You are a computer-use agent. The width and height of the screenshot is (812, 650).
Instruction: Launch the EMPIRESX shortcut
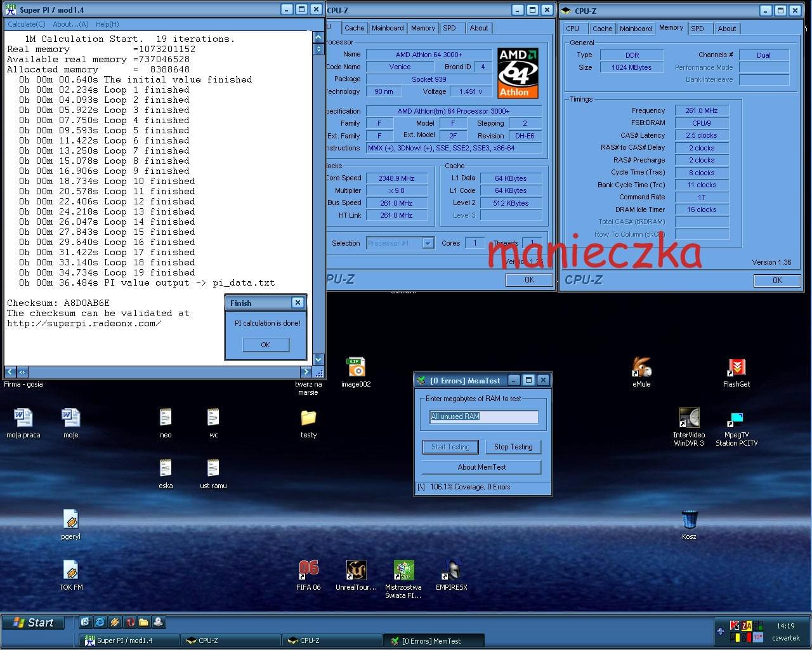451,574
